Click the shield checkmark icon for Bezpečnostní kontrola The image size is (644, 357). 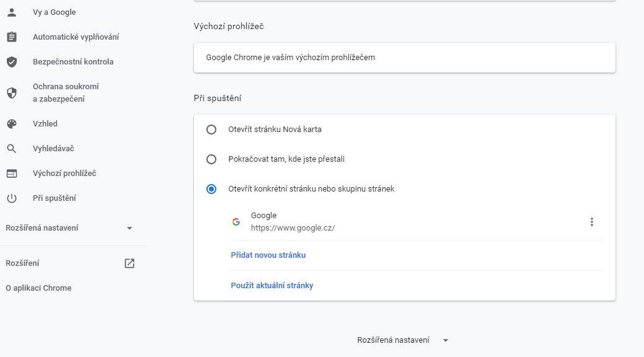pyautogui.click(x=12, y=61)
